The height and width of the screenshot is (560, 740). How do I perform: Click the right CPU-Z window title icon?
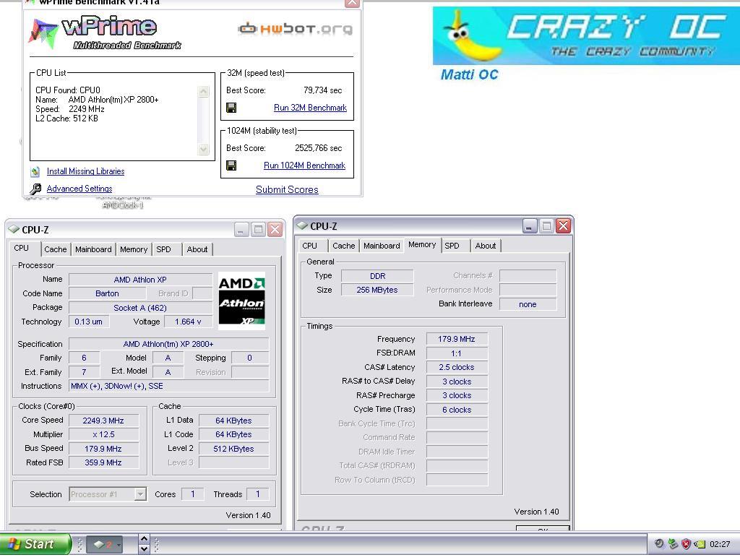(302, 225)
